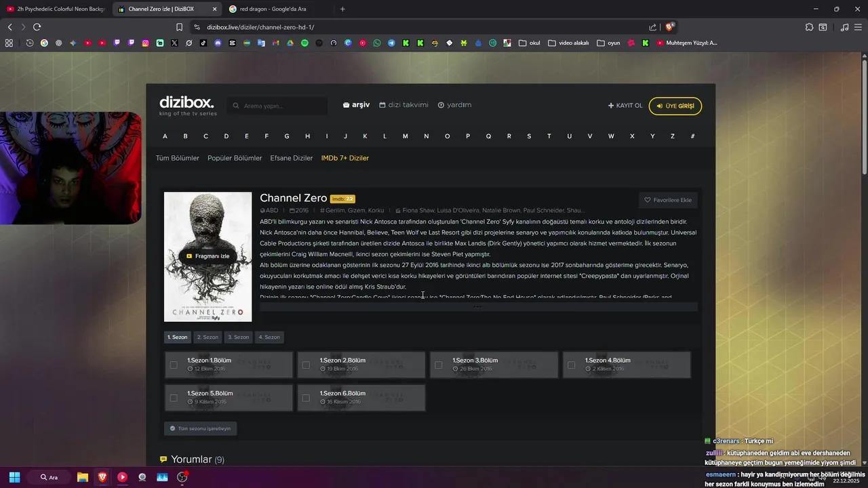Click the Favorilere Ekle button
The width and height of the screenshot is (868, 488).
668,200
